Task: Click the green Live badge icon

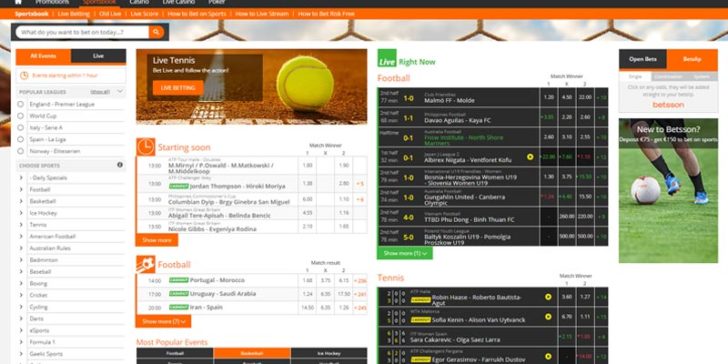Action: 387,58
